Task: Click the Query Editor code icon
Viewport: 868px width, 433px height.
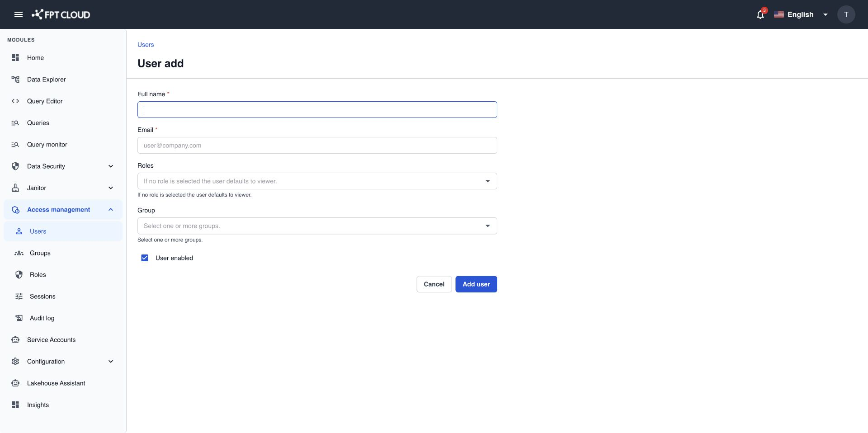Action: [x=15, y=101]
